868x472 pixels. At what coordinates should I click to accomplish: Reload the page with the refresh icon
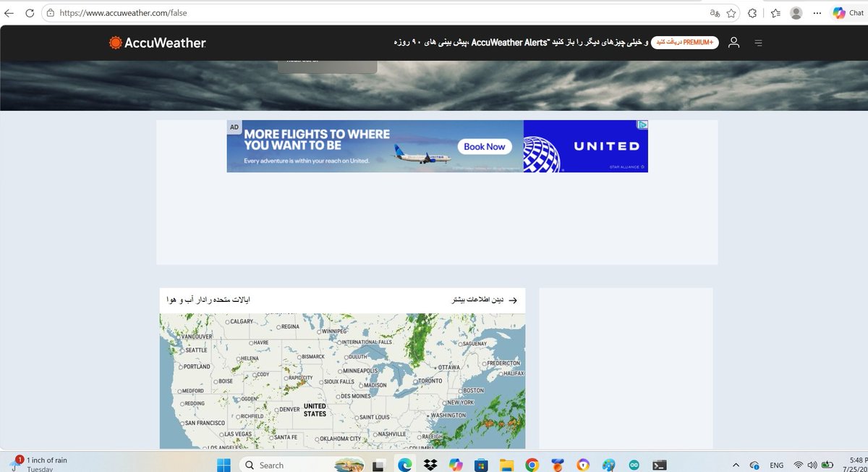coord(29,13)
